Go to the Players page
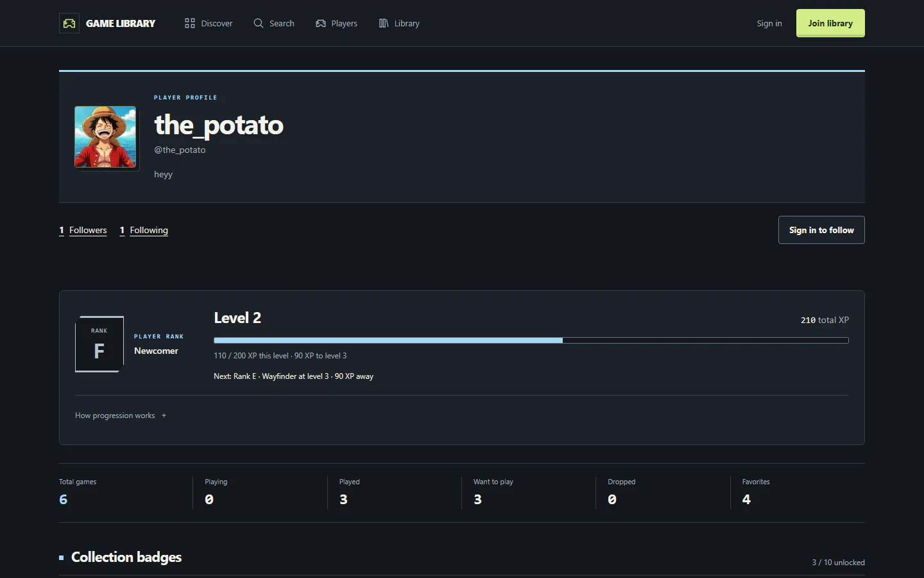Image resolution: width=924 pixels, height=578 pixels. 337,23
